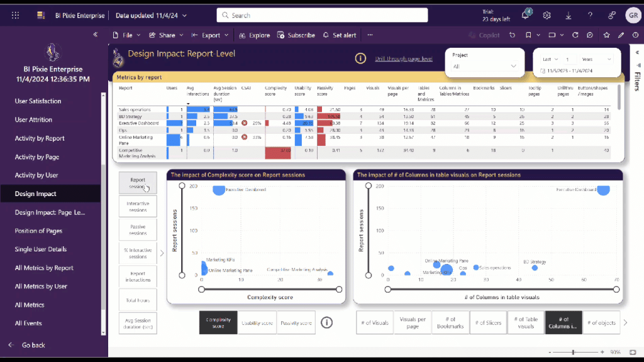Open the app launcher grid icon
Viewport: 644px width, 362px height.
click(16, 15)
